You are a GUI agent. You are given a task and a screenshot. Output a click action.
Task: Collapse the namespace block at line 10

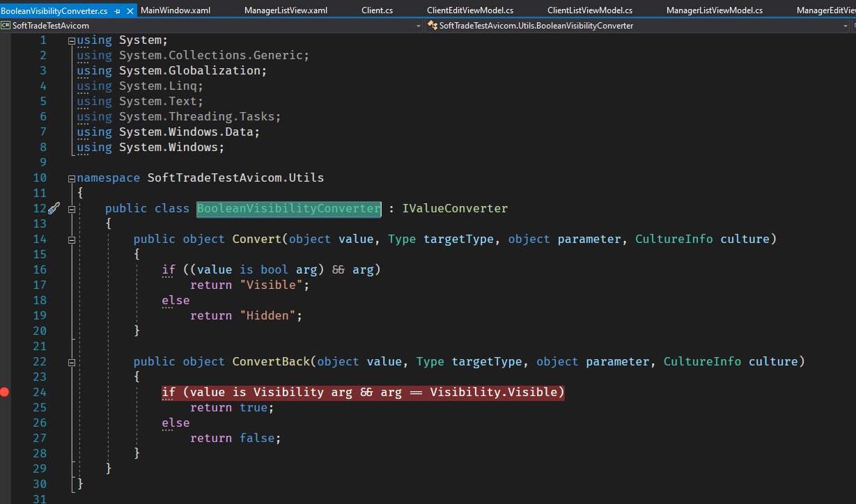[x=72, y=178]
